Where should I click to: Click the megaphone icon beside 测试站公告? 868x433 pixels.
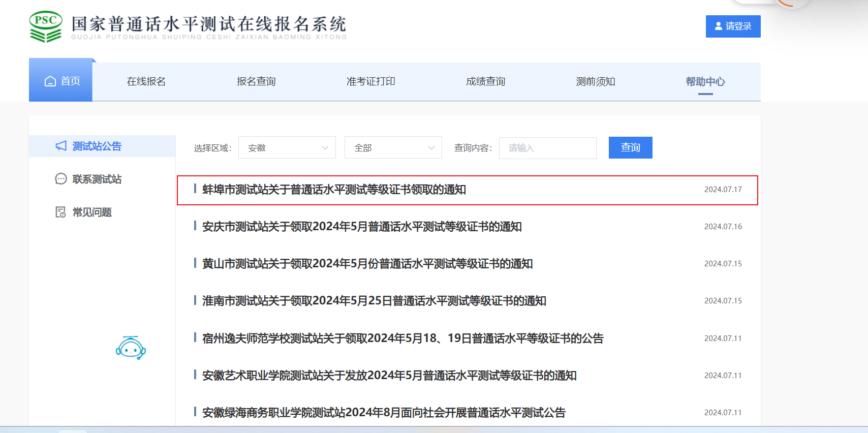61,146
